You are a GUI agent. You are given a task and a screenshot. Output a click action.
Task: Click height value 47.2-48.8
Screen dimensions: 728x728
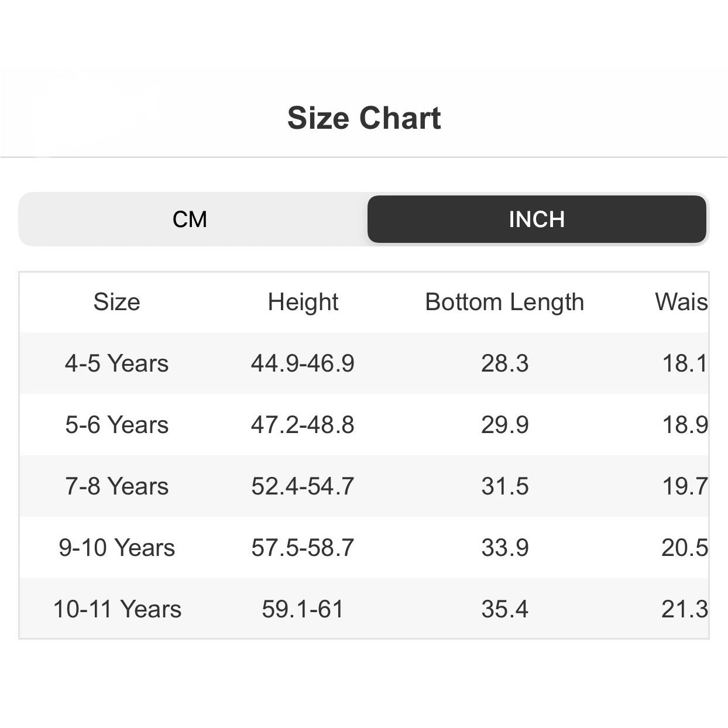[303, 425]
